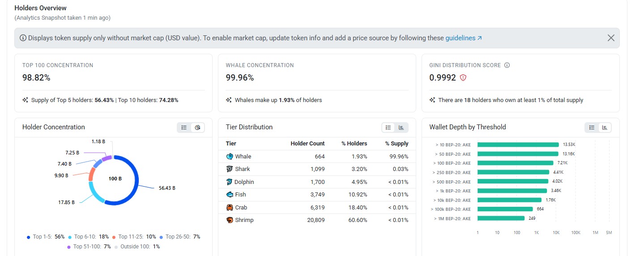
Task: Click the 98.82% Top 100 concentration value
Action: point(36,78)
